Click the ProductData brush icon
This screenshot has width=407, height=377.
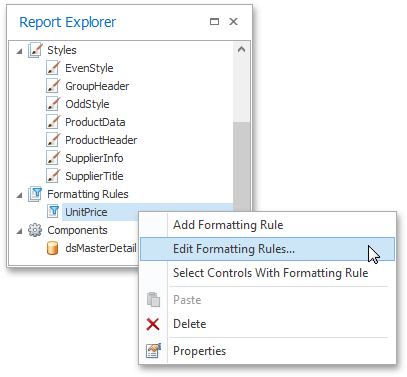click(53, 122)
